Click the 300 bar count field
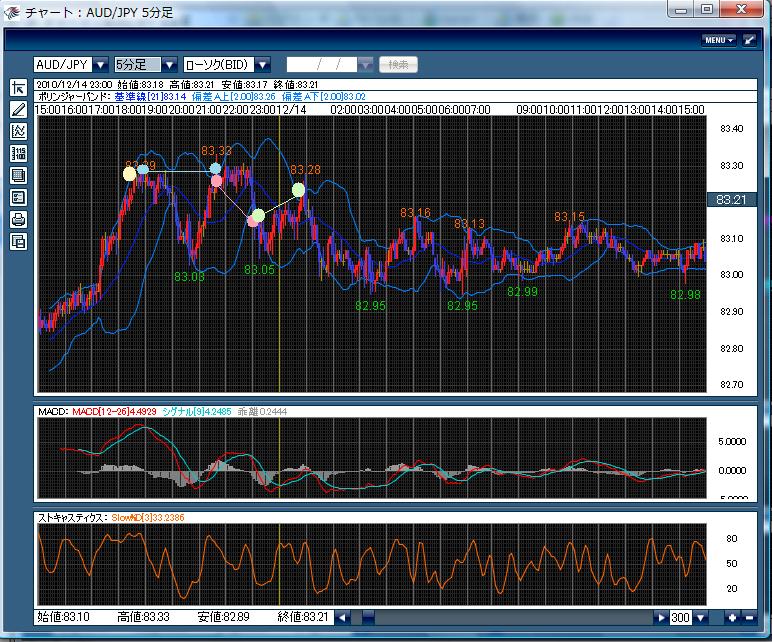The height and width of the screenshot is (642, 772). pos(681,617)
